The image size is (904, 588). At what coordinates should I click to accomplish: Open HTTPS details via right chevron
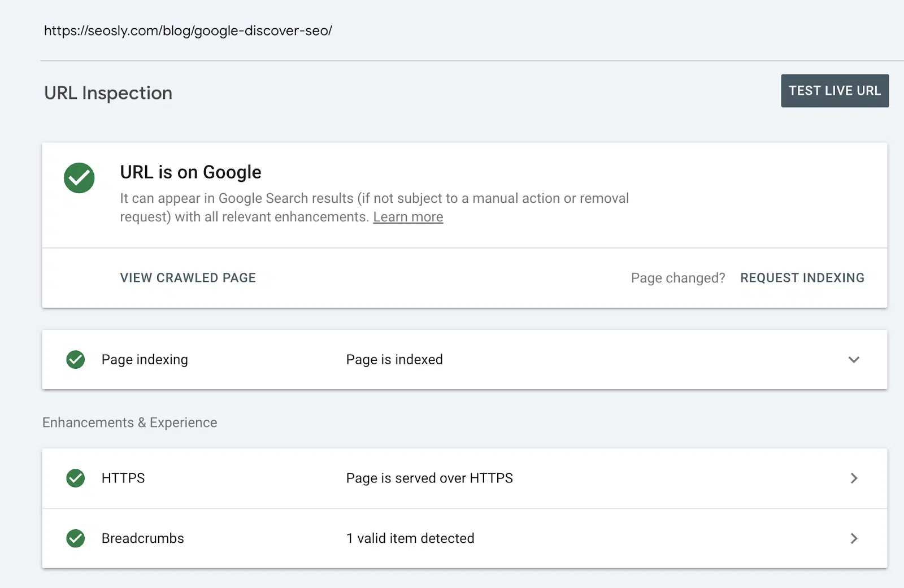click(x=854, y=478)
